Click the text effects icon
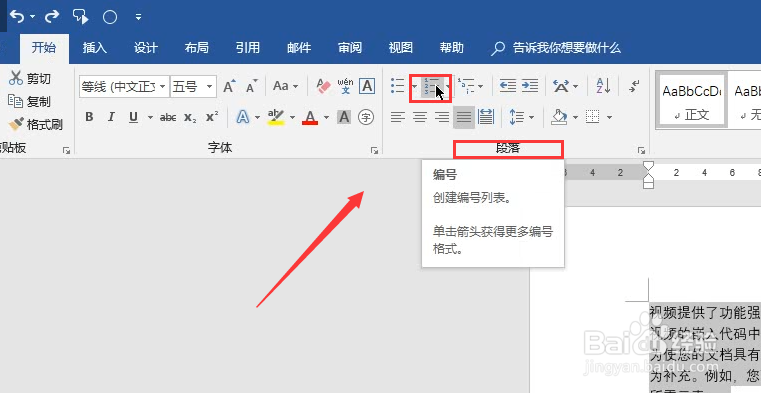This screenshot has width=761, height=393. [243, 117]
